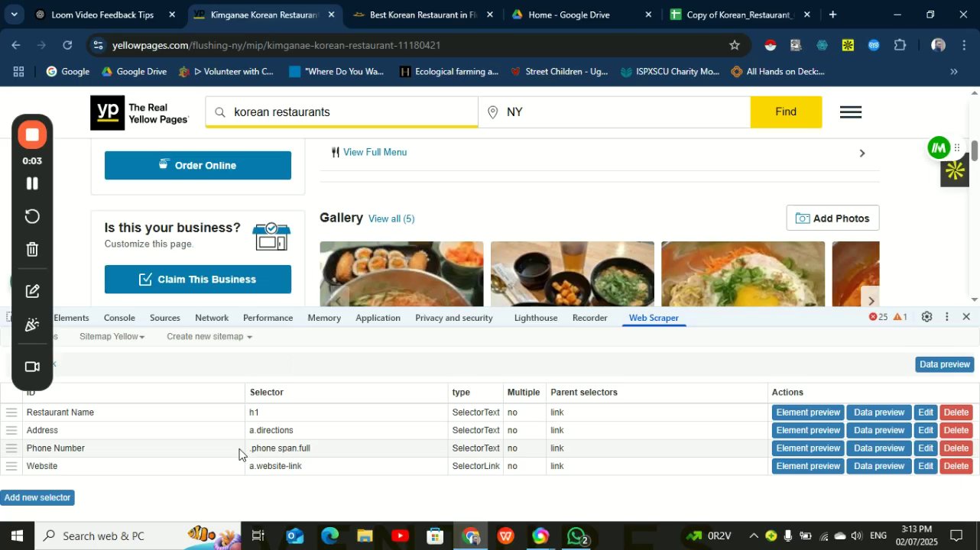Open a new browser tab
The width and height of the screenshot is (980, 550).
832,15
